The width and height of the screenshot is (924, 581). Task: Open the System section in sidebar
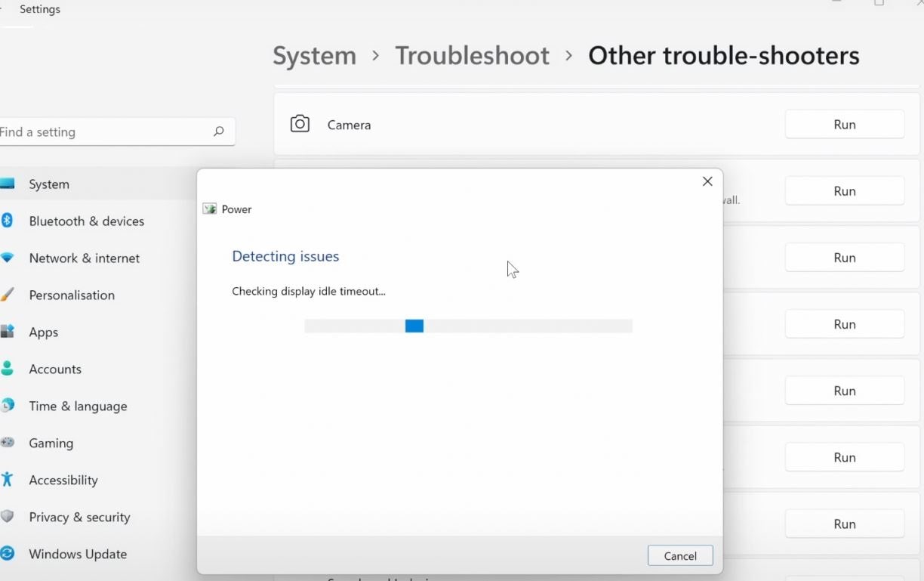49,184
